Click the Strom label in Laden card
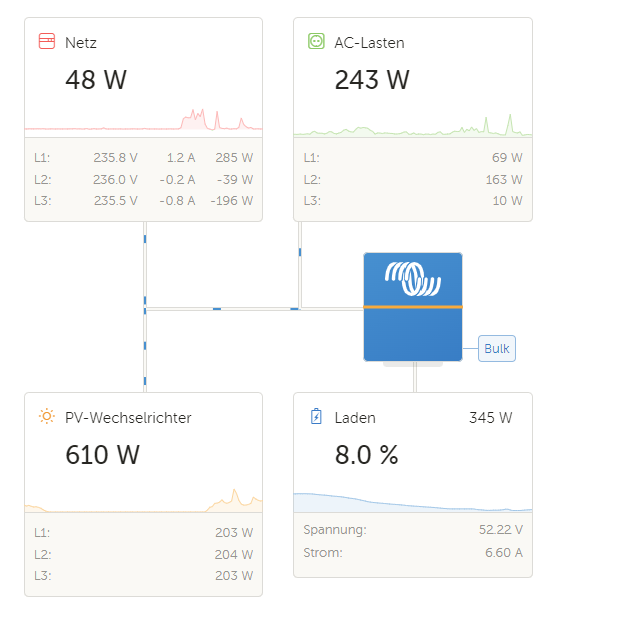Image resolution: width=641 pixels, height=623 pixels. [x=323, y=553]
